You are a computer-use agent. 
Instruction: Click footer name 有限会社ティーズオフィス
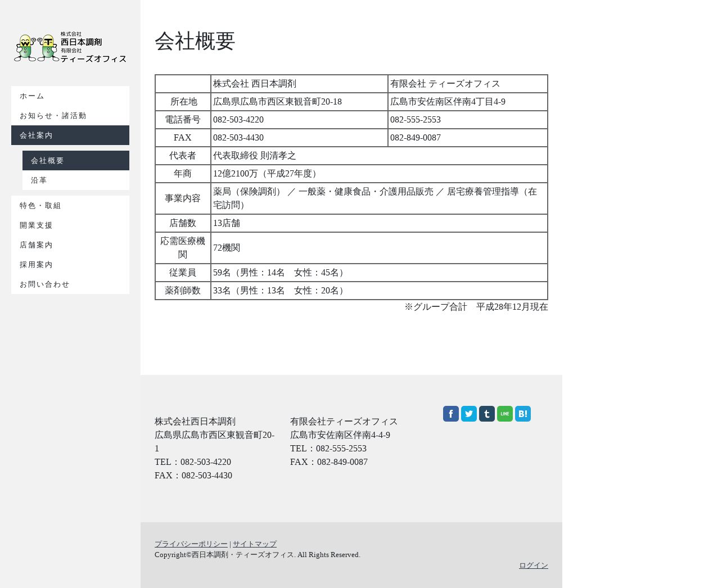344,422
